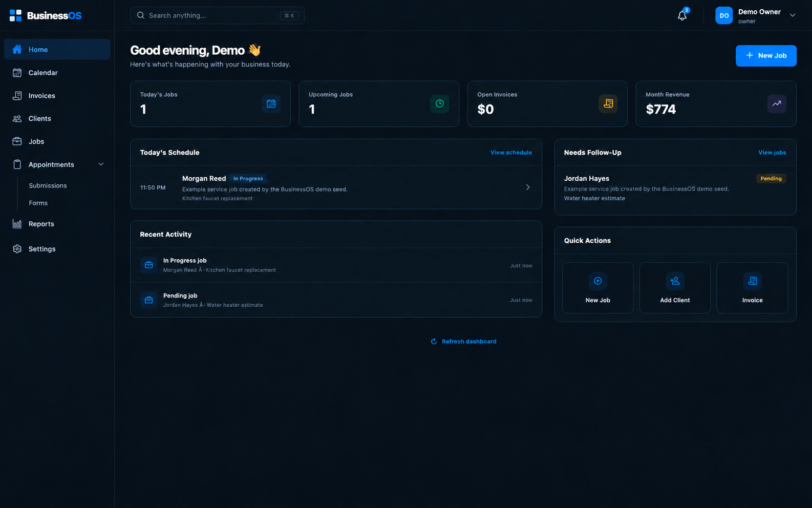Click the 11:50 PM schedule time

pyautogui.click(x=153, y=187)
